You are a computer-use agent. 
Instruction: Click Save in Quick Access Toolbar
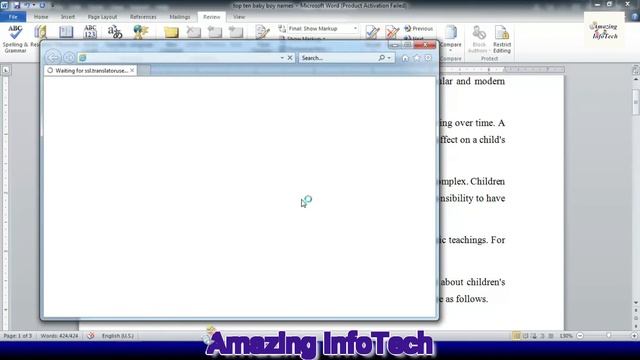16,5
